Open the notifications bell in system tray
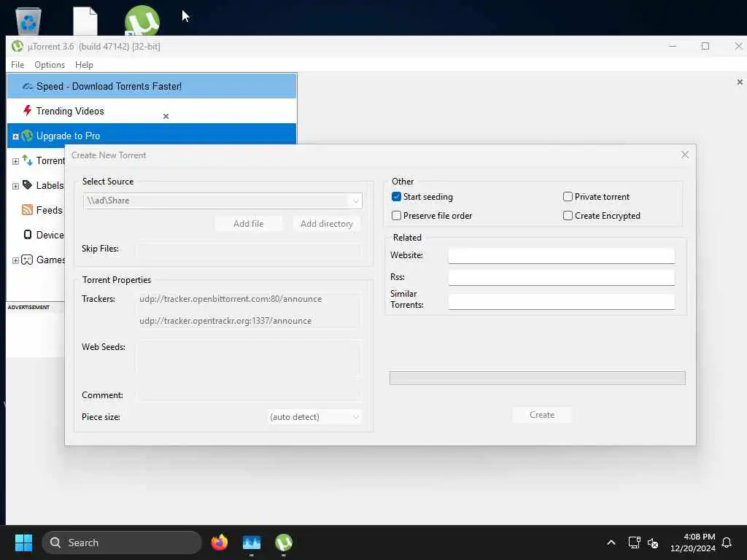The image size is (747, 560). tap(727, 542)
